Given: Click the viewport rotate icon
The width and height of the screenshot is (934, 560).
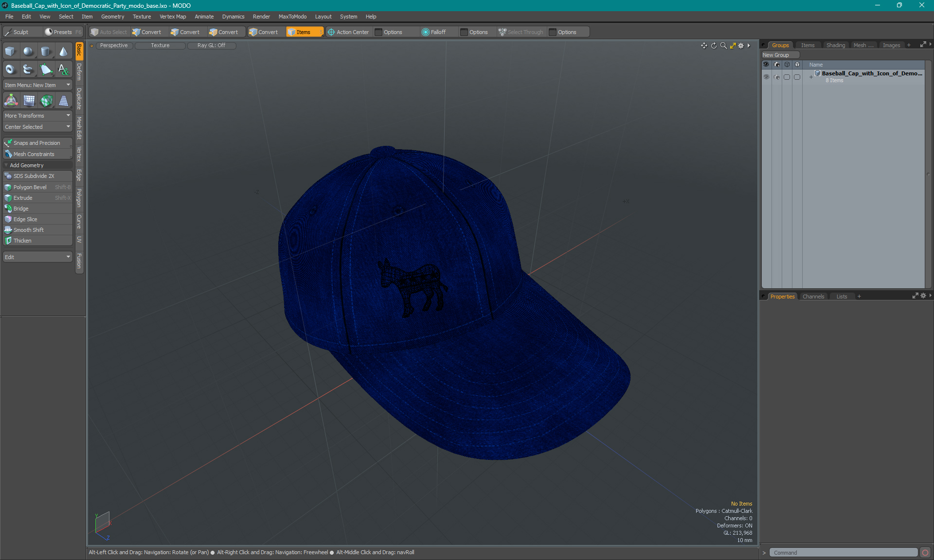Looking at the screenshot, I should (714, 45).
